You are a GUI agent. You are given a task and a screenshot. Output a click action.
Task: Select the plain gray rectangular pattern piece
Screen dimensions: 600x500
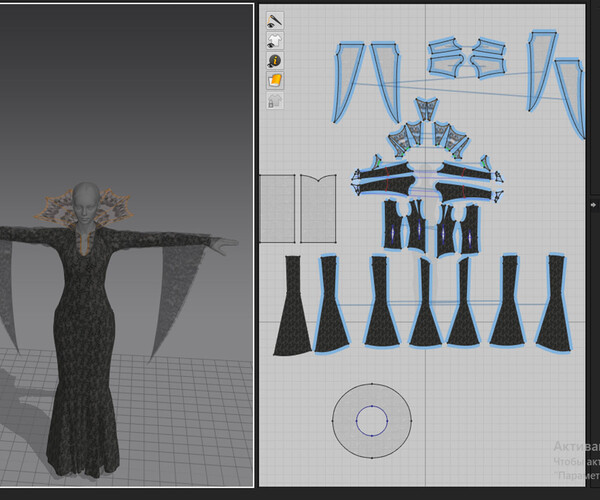[277, 209]
